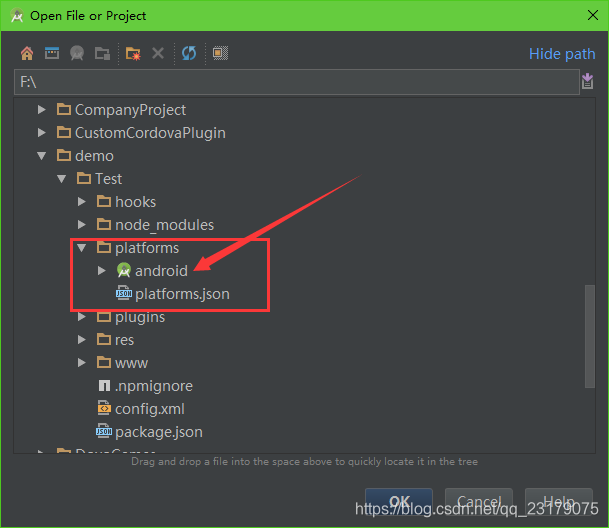Click the XML icon of config.xml
The height and width of the screenshot is (528, 609).
[x=104, y=408]
